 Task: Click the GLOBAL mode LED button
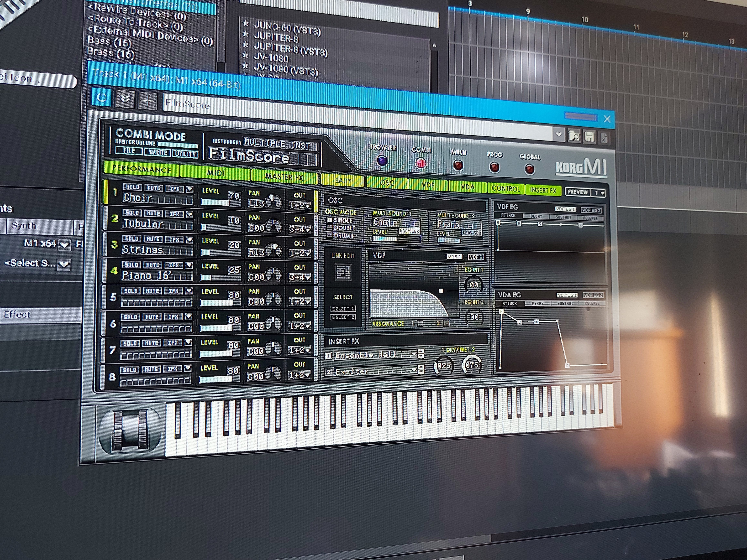tap(530, 169)
